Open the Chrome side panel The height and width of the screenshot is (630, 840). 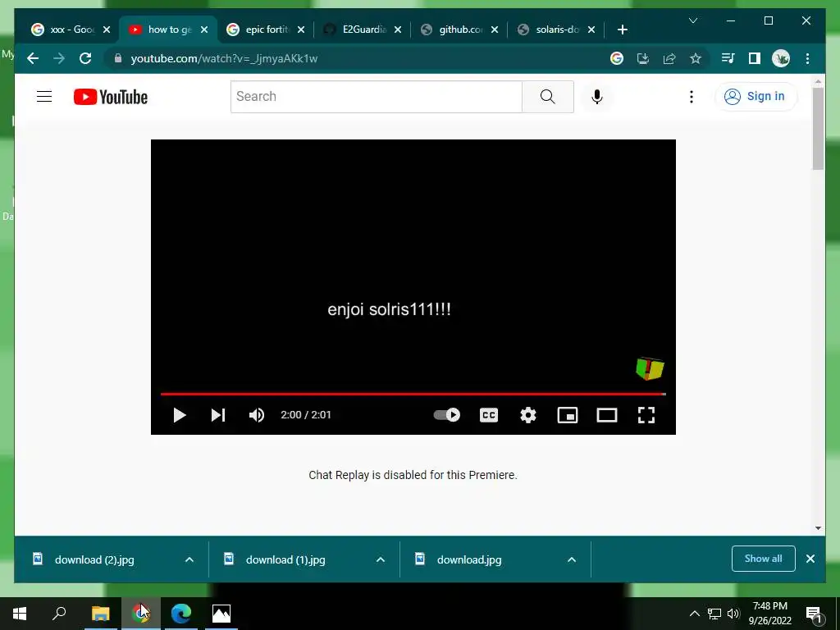(755, 58)
